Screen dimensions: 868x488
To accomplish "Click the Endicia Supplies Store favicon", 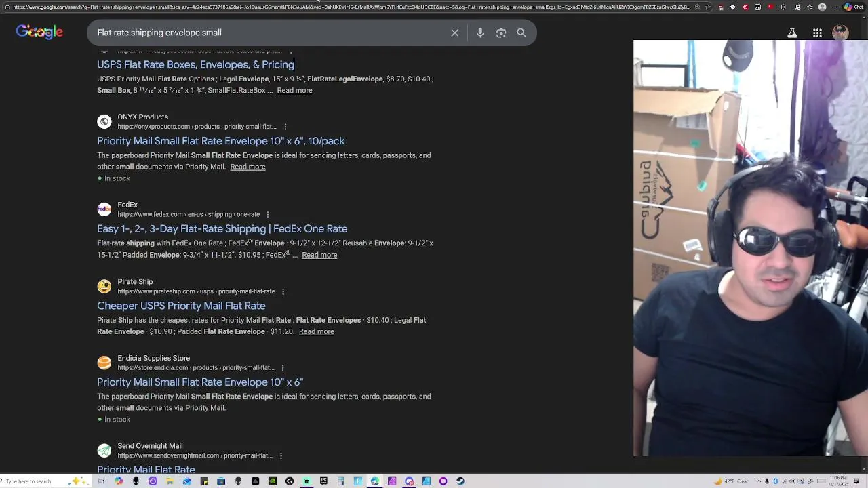I will coord(104,363).
